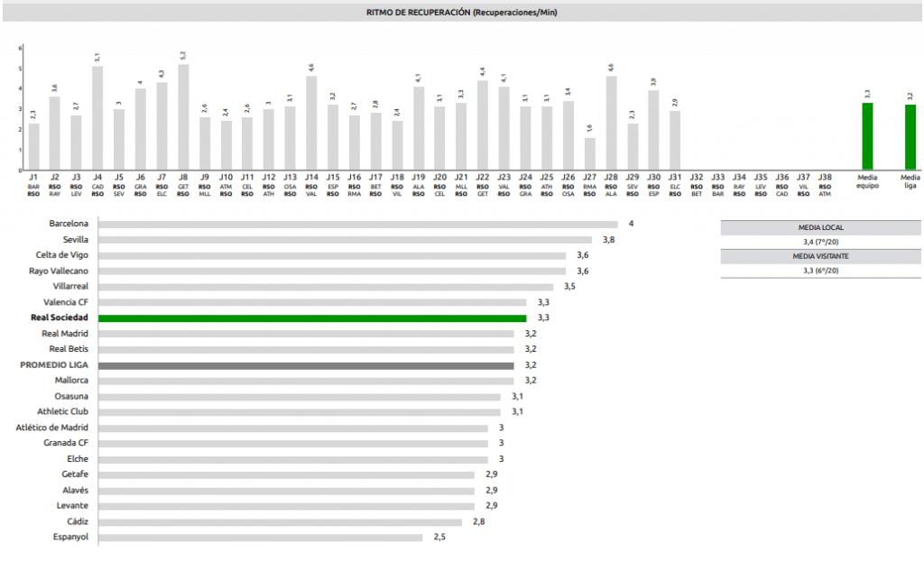Image resolution: width=924 pixels, height=571 pixels.
Task: Click the Cádiz horizontal bar
Action: point(280,522)
